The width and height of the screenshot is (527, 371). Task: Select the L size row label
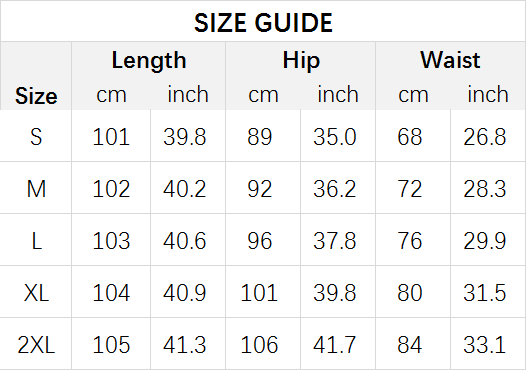[x=37, y=241]
